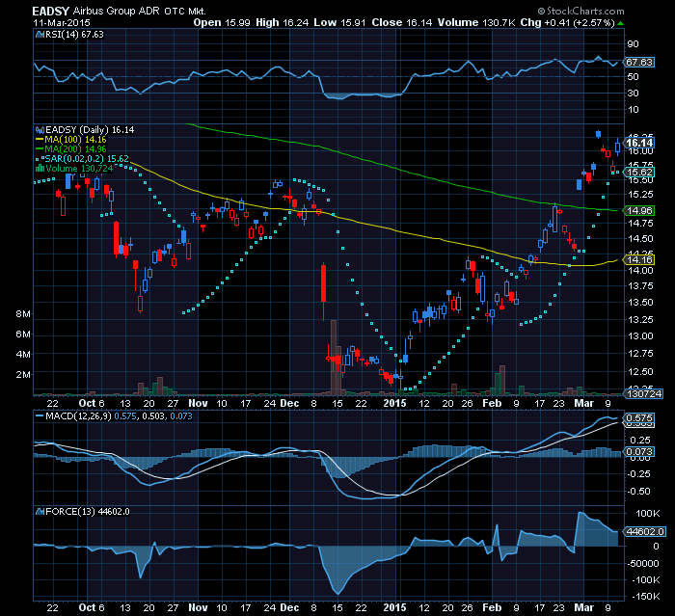Click the MA(200) 14.96 legend text
Viewport: 675px width, 616px height.
point(75,149)
